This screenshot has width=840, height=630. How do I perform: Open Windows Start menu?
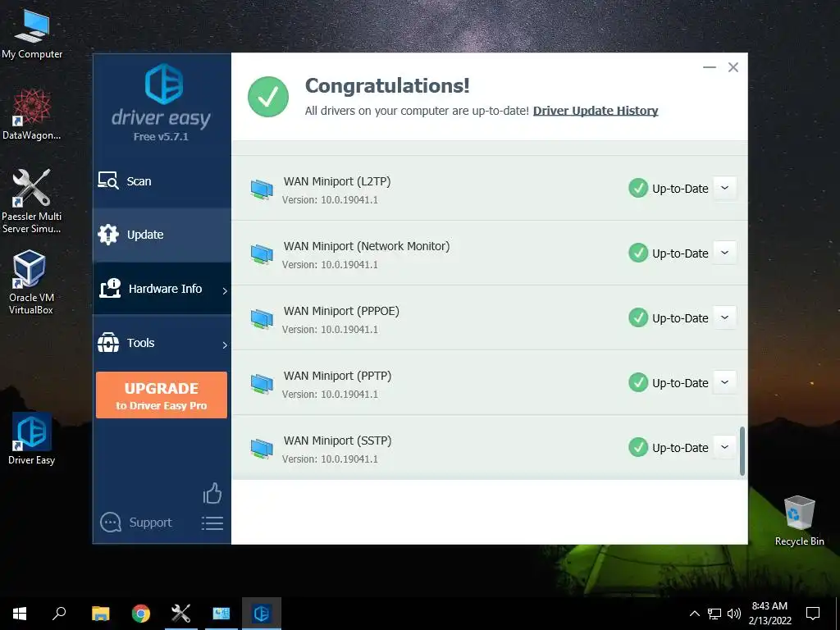(20, 614)
